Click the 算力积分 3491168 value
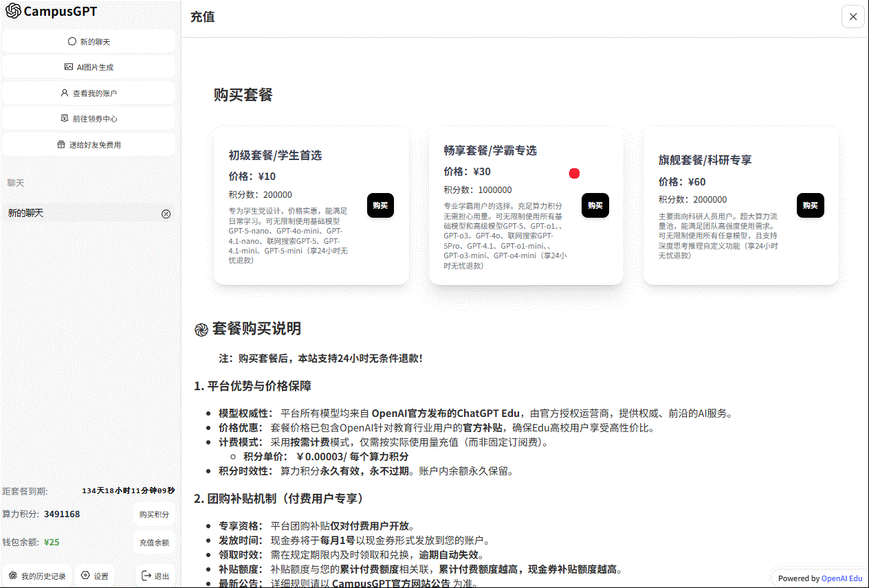869x588 pixels. pos(62,514)
